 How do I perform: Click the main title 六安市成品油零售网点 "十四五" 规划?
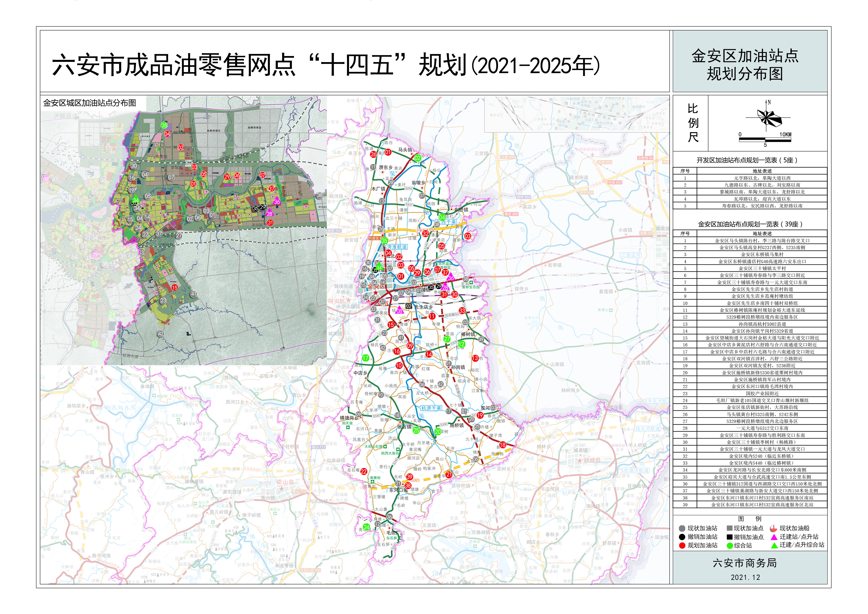pyautogui.click(x=326, y=65)
